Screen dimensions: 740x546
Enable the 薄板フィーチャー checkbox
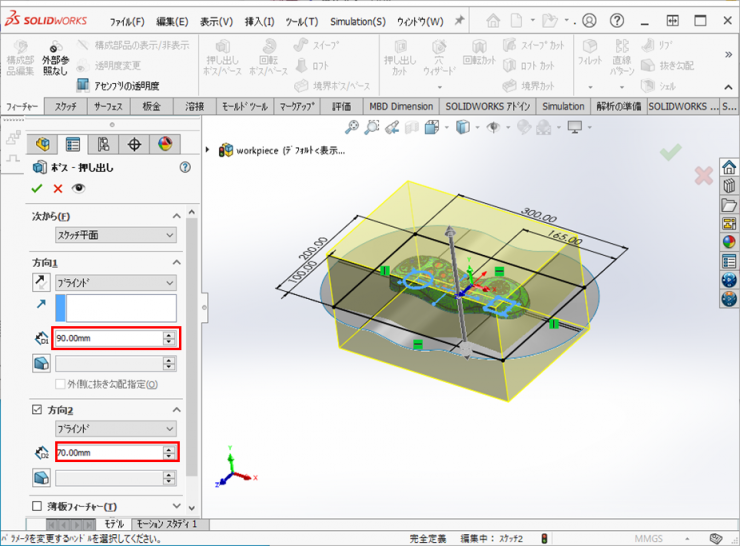(x=38, y=507)
